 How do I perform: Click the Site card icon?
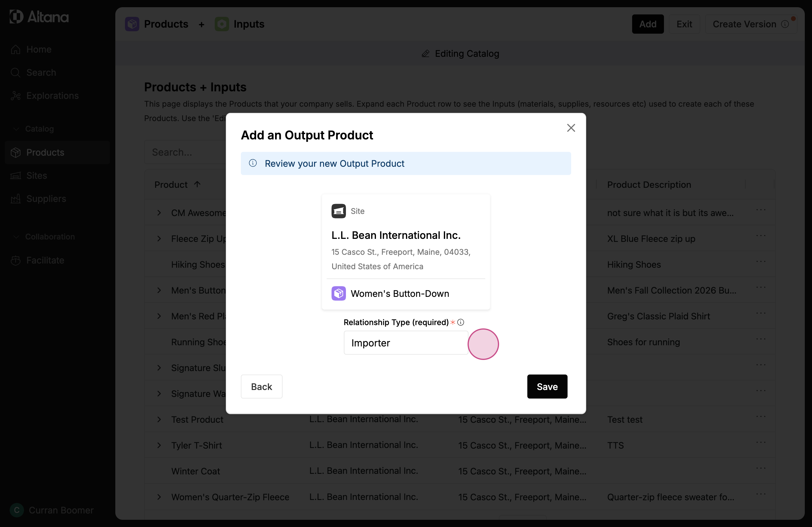[338, 211]
